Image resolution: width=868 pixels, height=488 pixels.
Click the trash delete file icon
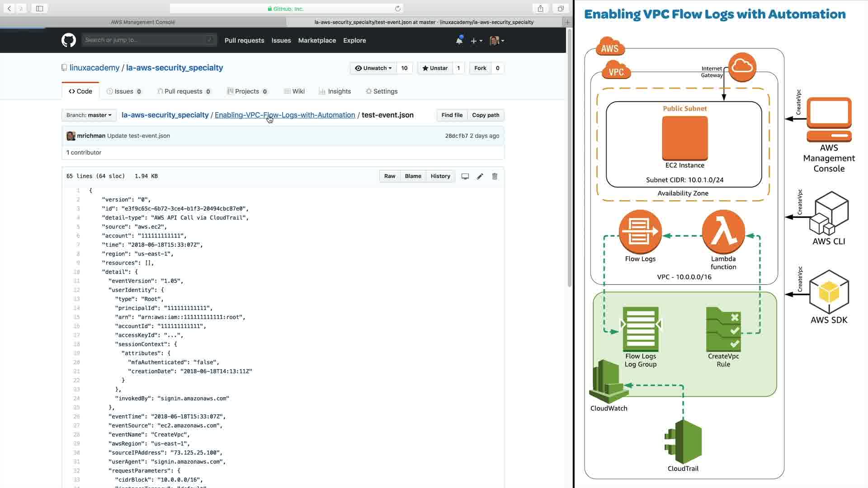coord(495,176)
